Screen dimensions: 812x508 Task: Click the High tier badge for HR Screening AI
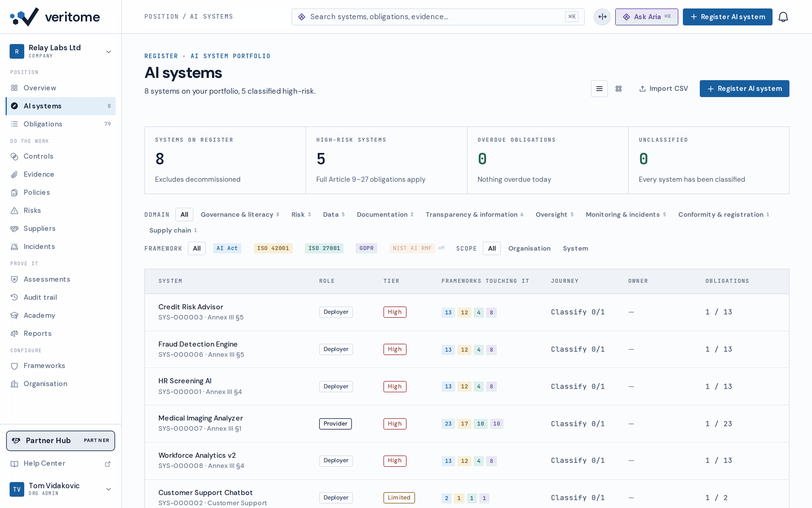tap(395, 386)
